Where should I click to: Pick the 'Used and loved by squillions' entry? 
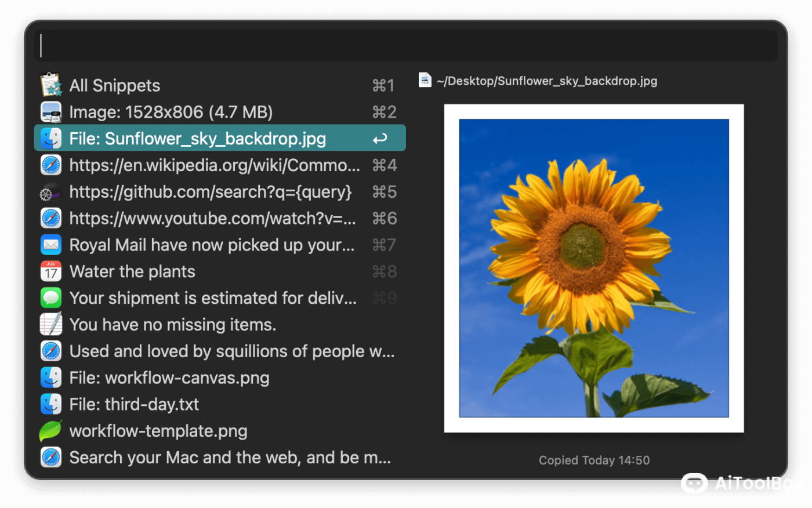click(x=231, y=351)
